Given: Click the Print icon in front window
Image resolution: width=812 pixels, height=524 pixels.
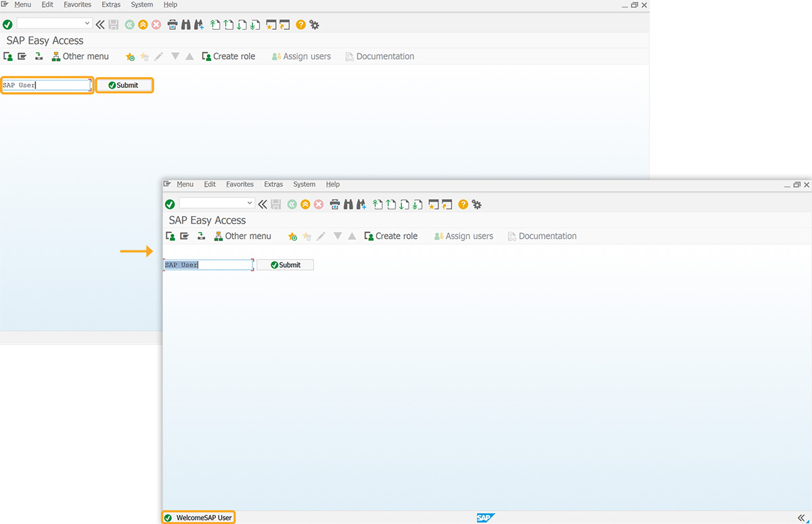Looking at the screenshot, I should pos(335,204).
